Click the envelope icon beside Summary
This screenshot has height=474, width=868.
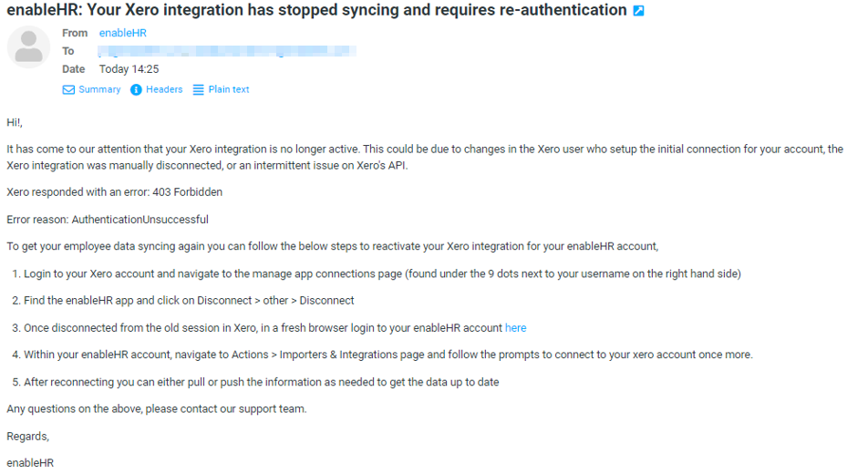click(x=68, y=89)
